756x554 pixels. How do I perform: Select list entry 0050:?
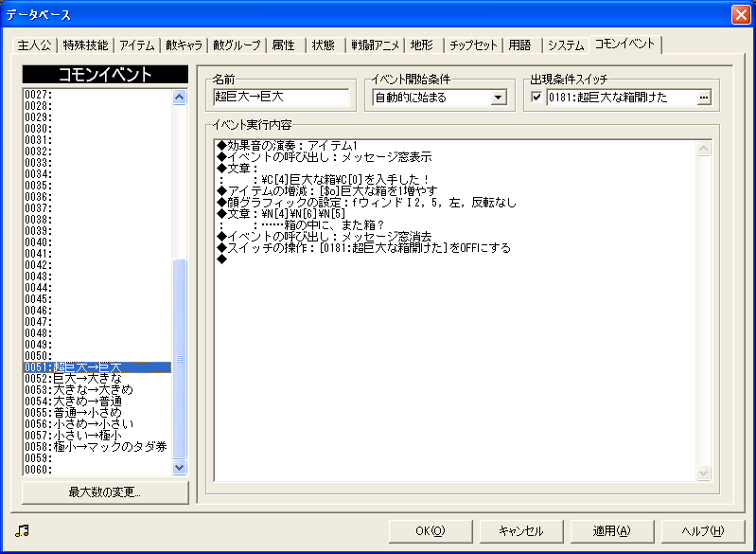click(x=97, y=356)
